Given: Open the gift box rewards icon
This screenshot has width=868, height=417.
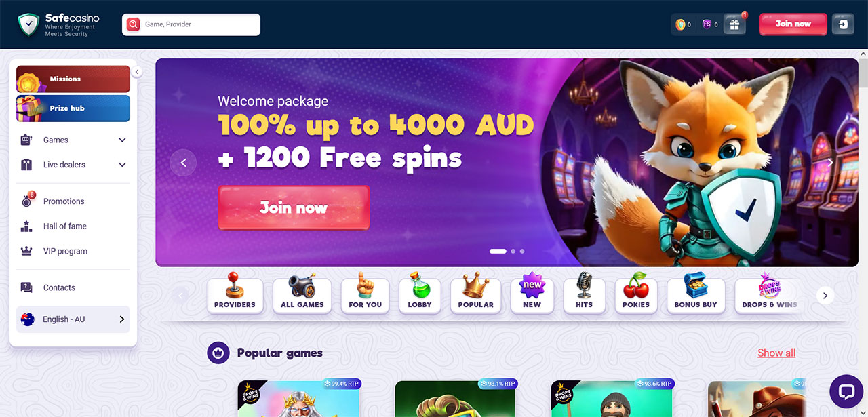Looking at the screenshot, I should coord(734,24).
